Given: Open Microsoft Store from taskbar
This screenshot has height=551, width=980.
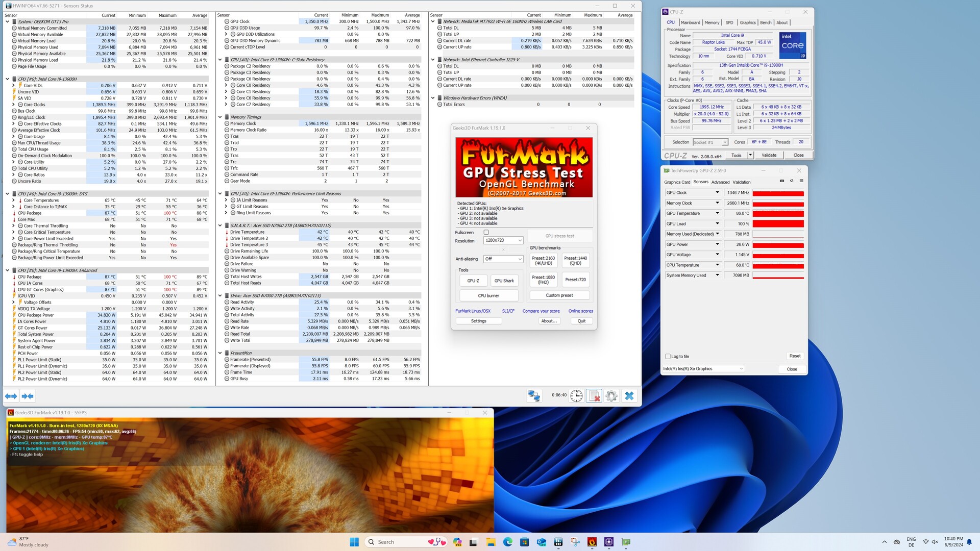Looking at the screenshot, I should pos(524,542).
